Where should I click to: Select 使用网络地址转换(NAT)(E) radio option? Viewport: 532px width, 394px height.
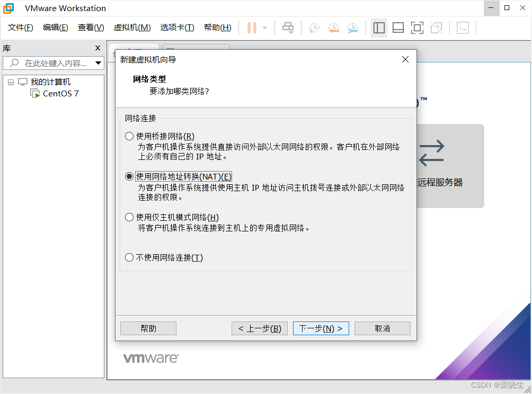point(129,177)
